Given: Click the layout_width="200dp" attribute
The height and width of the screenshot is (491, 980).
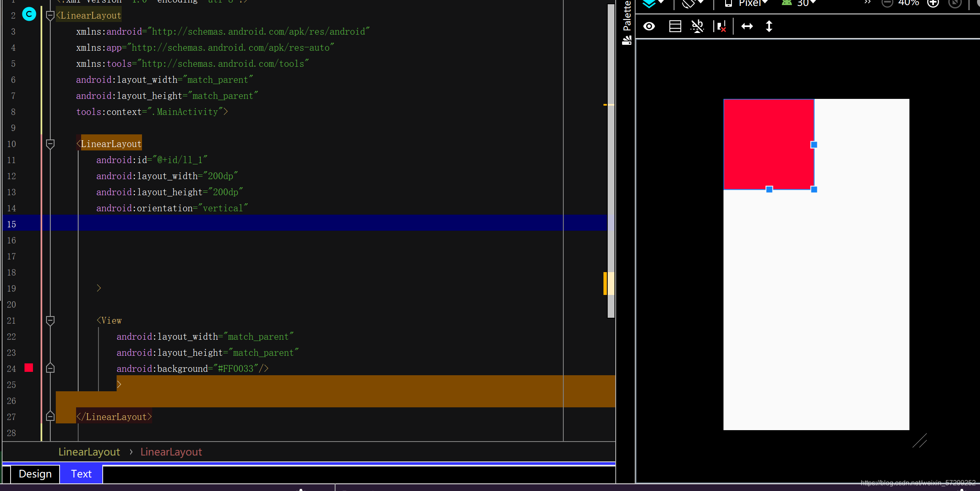Looking at the screenshot, I should coord(167,176).
